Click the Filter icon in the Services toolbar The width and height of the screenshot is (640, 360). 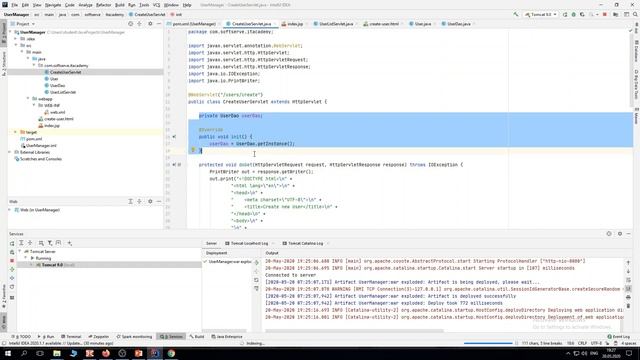50,243
